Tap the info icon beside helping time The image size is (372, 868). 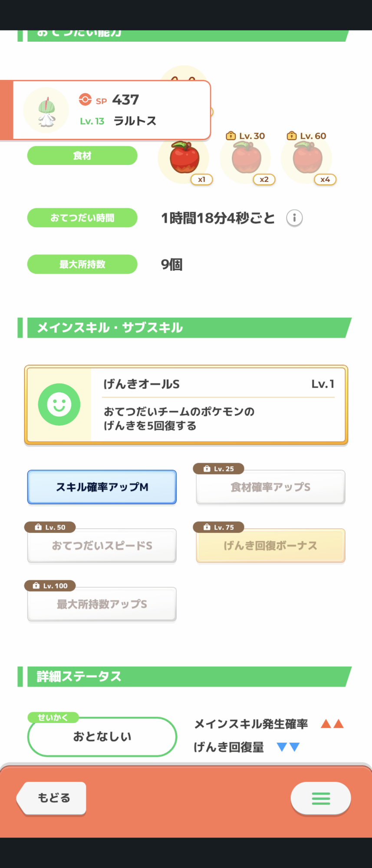(x=294, y=218)
